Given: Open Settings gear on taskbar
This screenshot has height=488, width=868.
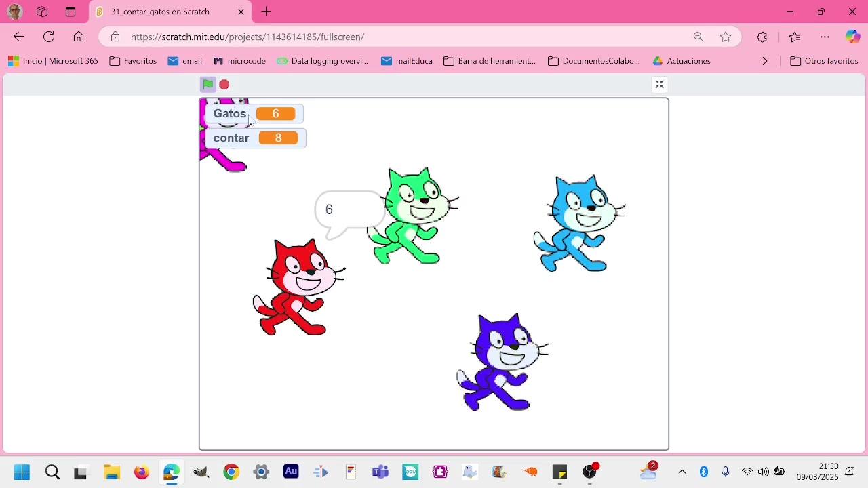Looking at the screenshot, I should (x=261, y=472).
